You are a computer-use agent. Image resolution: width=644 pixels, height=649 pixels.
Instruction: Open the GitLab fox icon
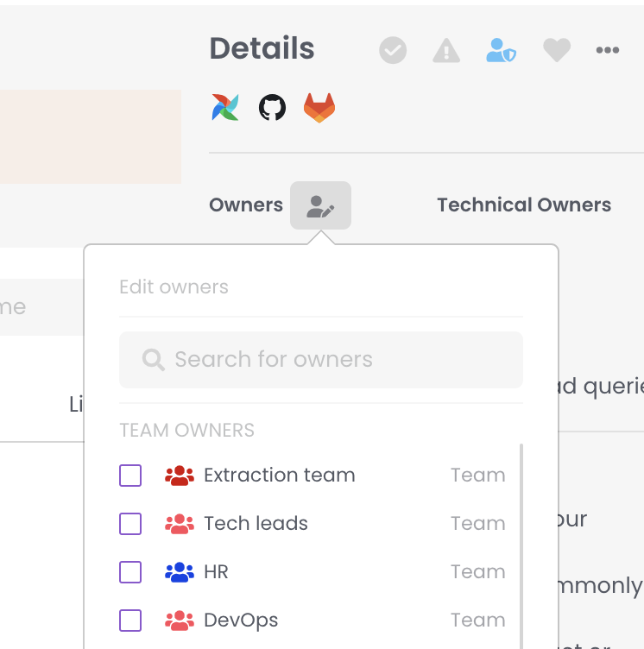[x=319, y=108]
